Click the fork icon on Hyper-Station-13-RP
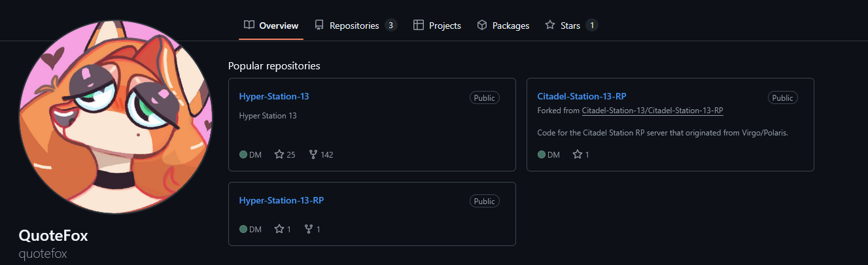This screenshot has height=265, width=868. tap(309, 230)
